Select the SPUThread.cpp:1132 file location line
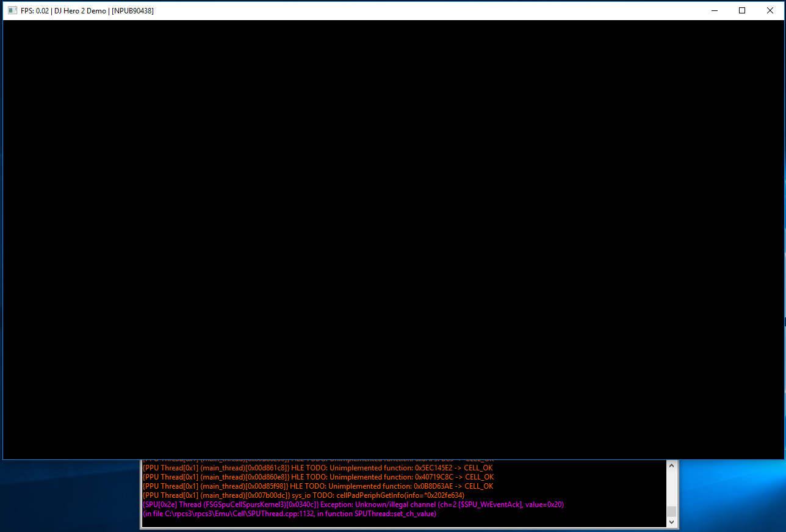Image resolution: width=786 pixels, height=532 pixels. pos(289,514)
